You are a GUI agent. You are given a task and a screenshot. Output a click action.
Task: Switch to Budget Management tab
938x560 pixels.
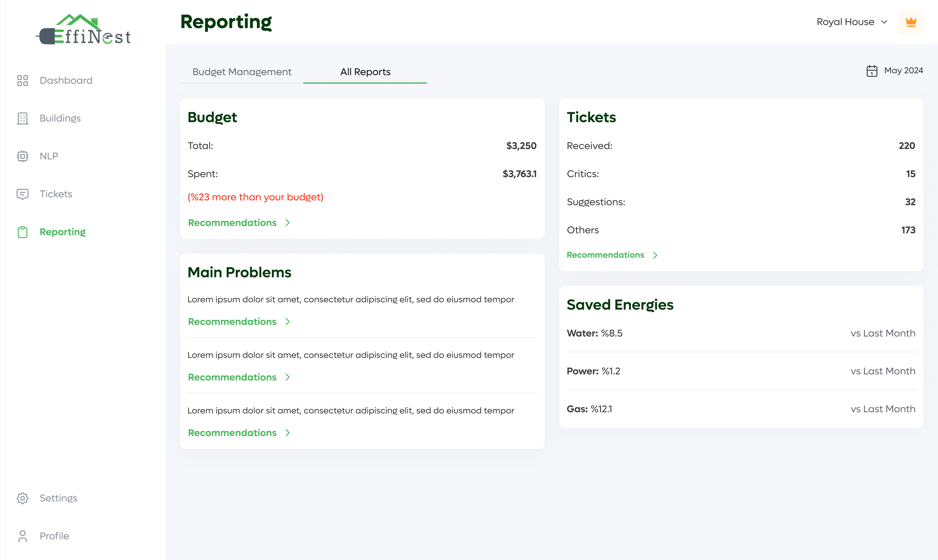241,72
